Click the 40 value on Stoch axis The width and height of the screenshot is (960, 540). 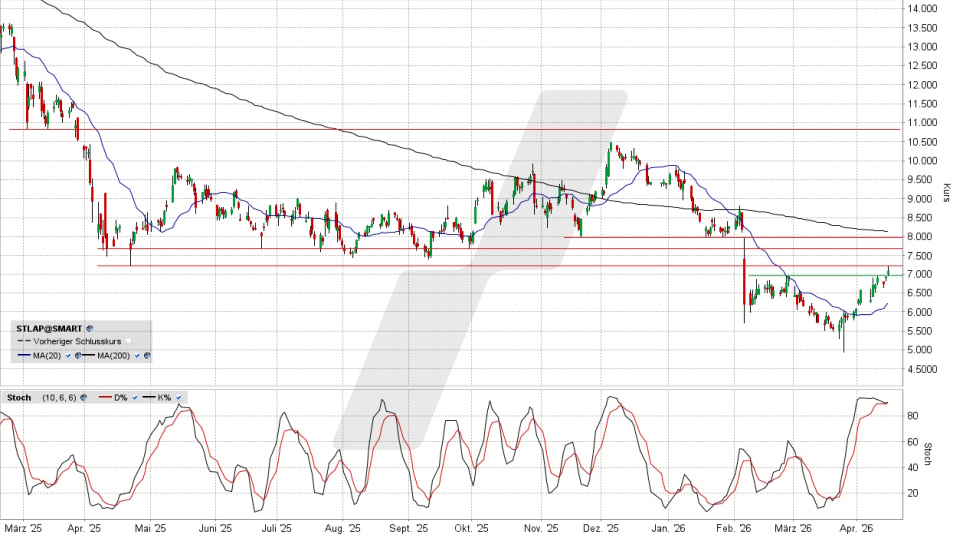(x=913, y=468)
